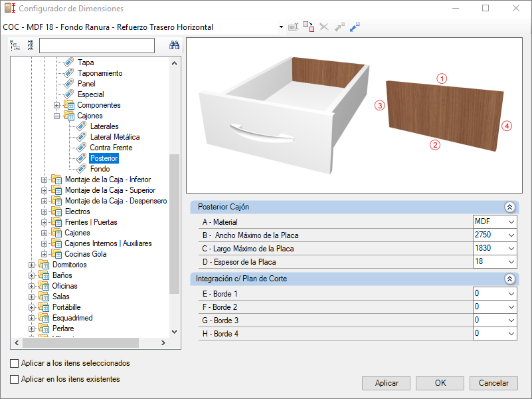Image resolution: width=532 pixels, height=399 pixels.
Task: Click the binoculars search icon
Action: [174, 45]
